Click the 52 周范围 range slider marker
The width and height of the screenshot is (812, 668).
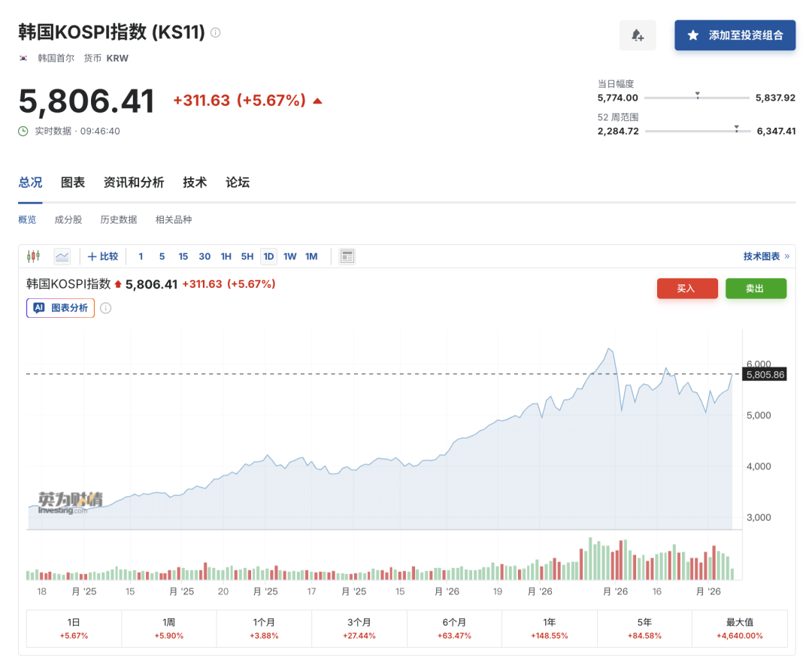coord(737,128)
